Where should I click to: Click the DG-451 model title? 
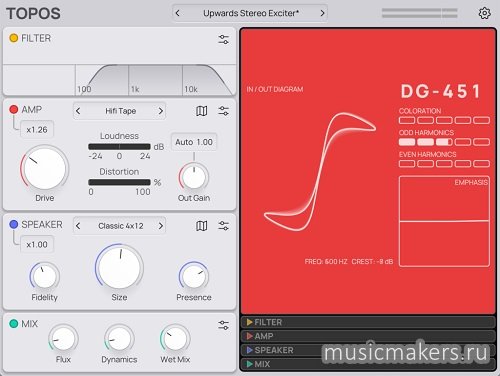click(441, 91)
